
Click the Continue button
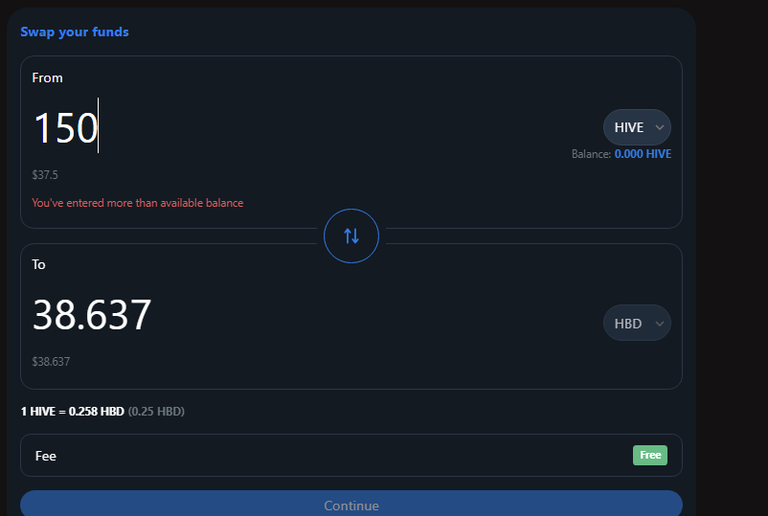pos(351,504)
